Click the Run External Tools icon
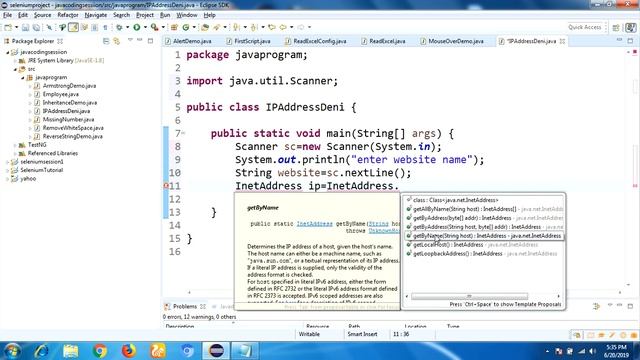Image resolution: width=640 pixels, height=360 pixels. coord(154,27)
